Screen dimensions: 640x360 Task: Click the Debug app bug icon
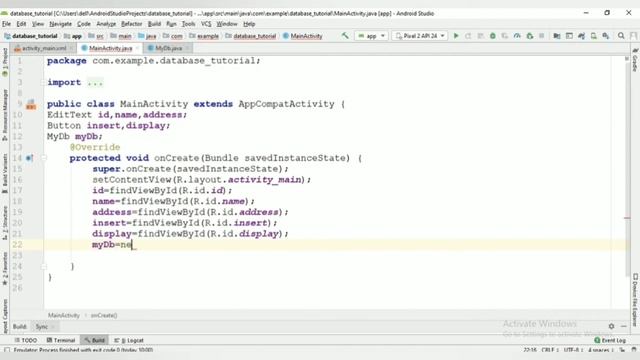[x=493, y=36]
